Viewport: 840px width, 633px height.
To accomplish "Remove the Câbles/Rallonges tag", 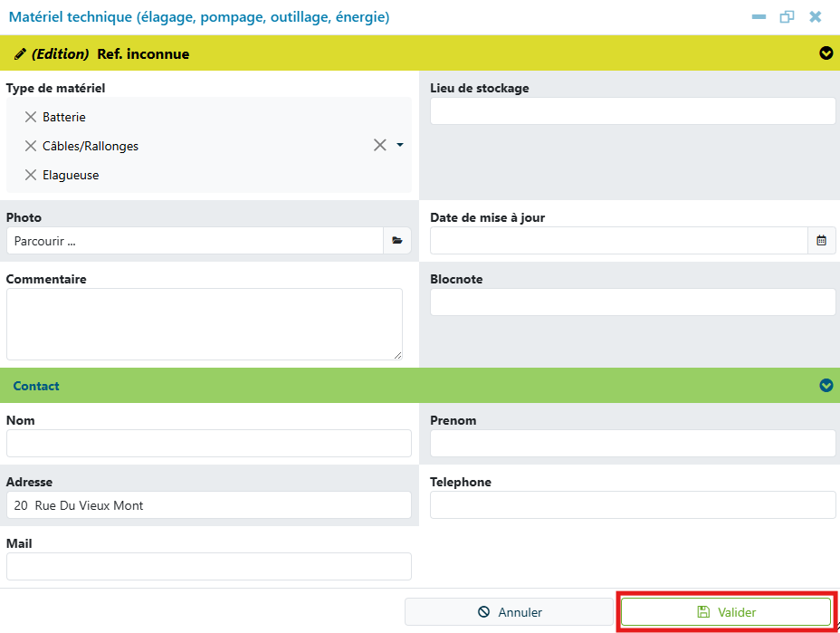I will tap(31, 146).
